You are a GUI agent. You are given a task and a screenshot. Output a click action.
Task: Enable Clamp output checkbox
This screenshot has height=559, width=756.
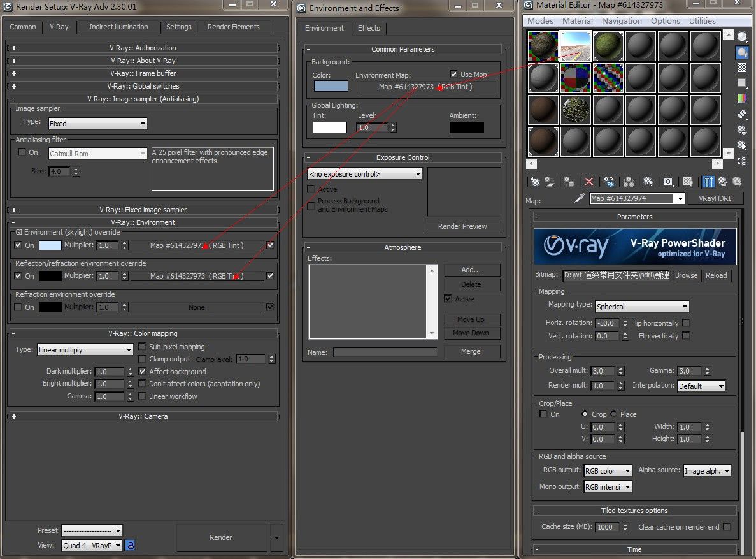pyautogui.click(x=142, y=359)
